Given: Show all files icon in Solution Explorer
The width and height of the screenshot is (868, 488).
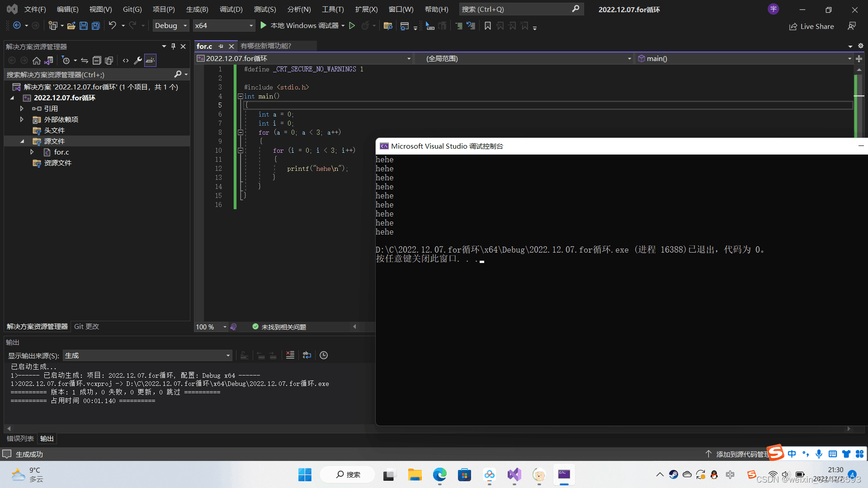Looking at the screenshot, I should coord(109,60).
